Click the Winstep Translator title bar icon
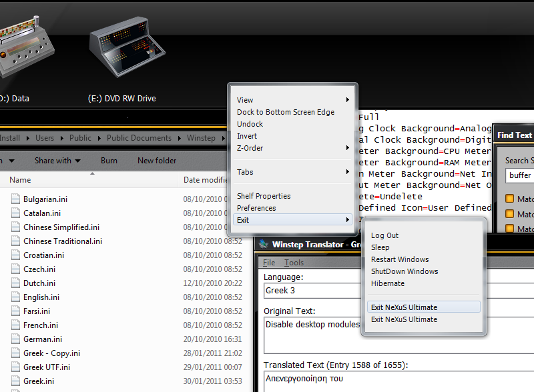The height and width of the screenshot is (392, 534). pos(264,244)
